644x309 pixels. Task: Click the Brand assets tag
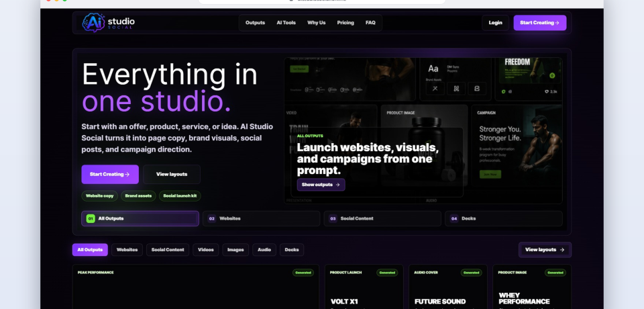[138, 196]
